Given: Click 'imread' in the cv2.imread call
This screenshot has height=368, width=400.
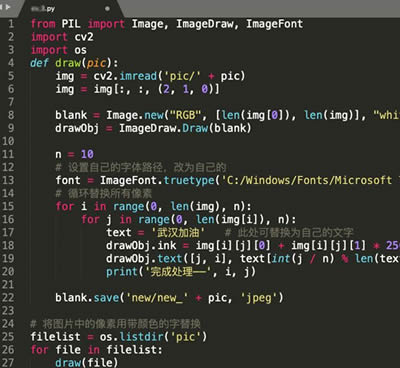Looking at the screenshot, I should coord(138,76).
